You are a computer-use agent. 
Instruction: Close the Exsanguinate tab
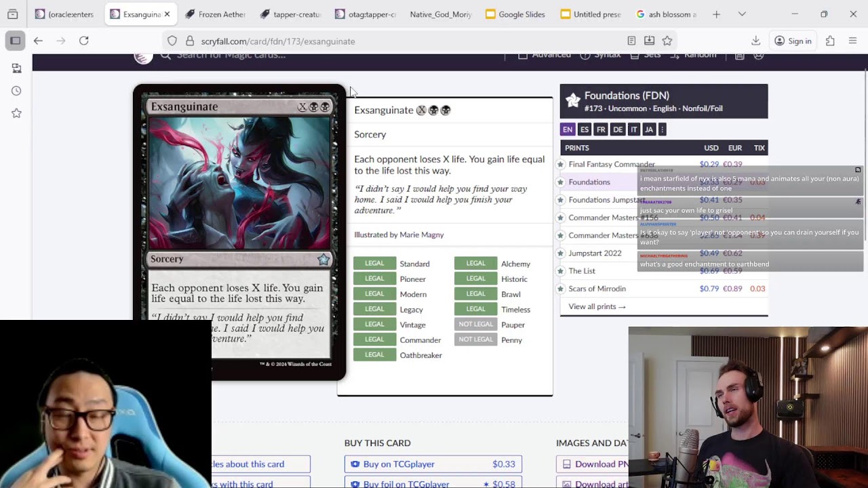click(x=167, y=14)
